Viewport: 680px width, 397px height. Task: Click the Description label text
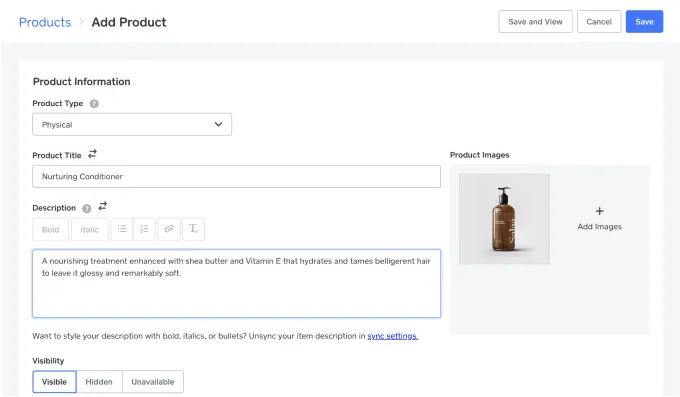(x=54, y=208)
